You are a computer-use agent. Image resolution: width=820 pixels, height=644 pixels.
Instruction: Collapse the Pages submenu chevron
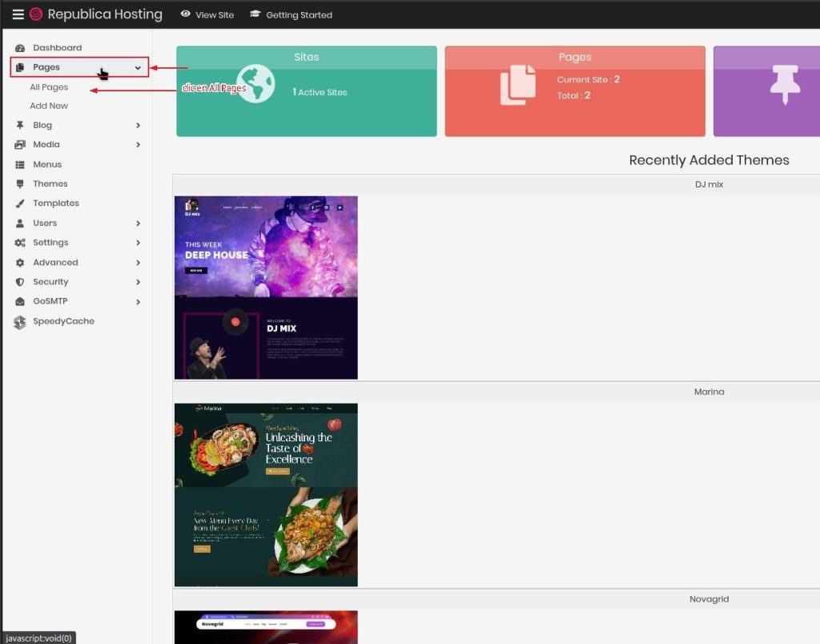coord(138,68)
